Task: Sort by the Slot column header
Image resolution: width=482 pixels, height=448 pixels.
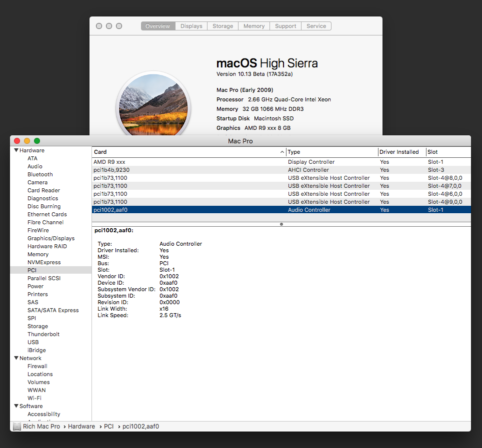Action: (448, 152)
